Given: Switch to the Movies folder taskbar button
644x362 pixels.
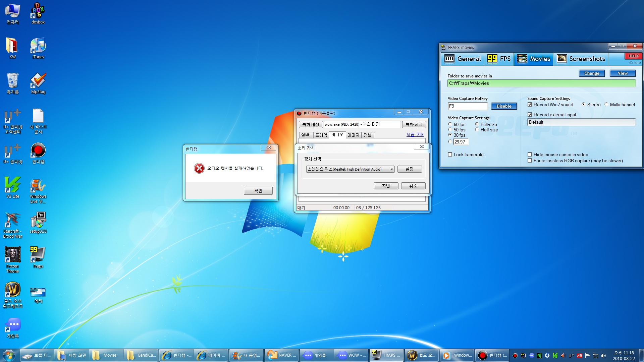Looking at the screenshot, I should point(106,355).
